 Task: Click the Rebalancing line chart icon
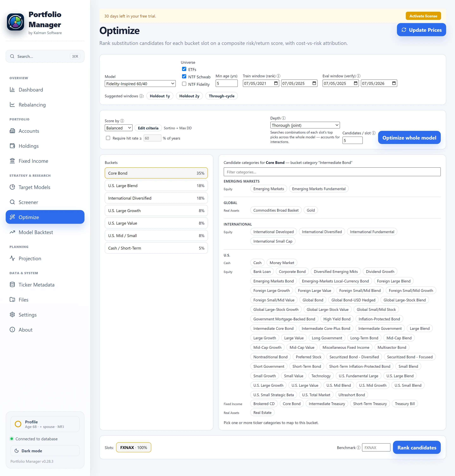pos(12,105)
